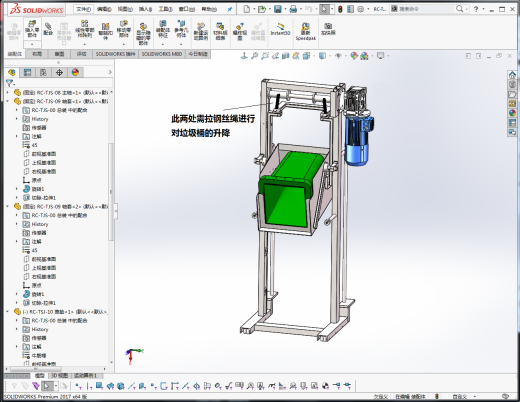Open the Insert Components dropdown arrow
520x402 pixels.
point(32,44)
